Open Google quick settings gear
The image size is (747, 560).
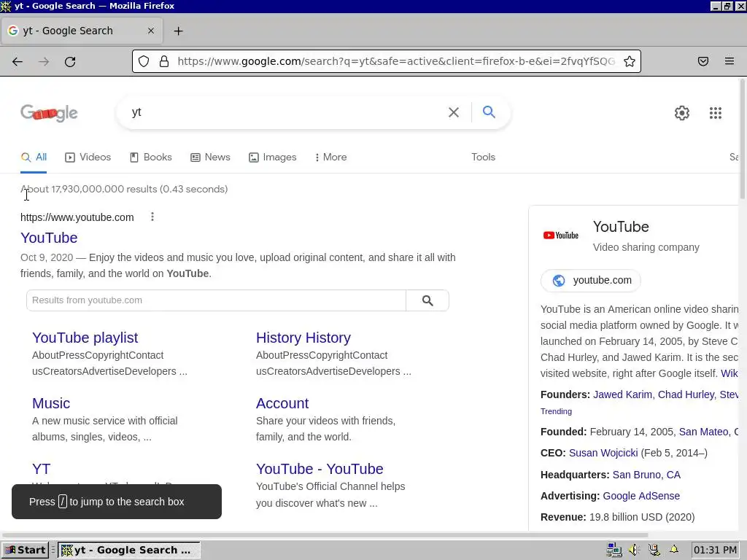[682, 113]
